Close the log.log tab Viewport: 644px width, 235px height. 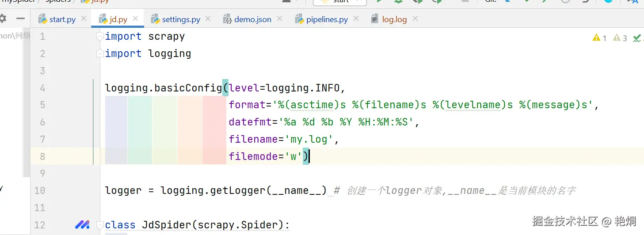tap(415, 19)
